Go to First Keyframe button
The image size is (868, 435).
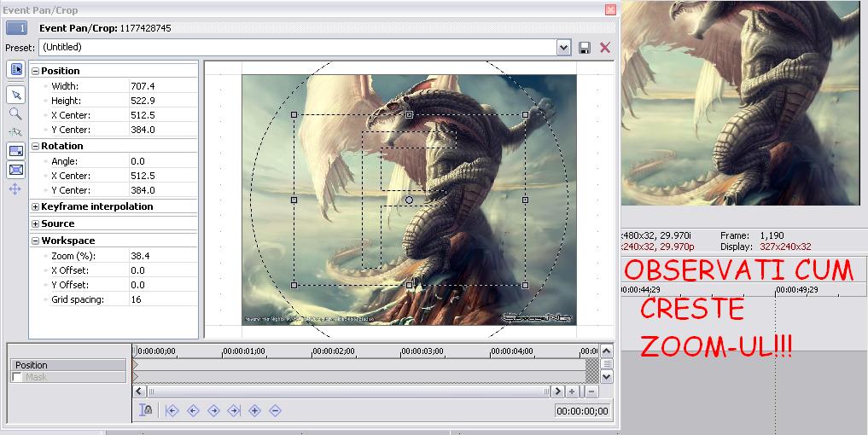point(172,410)
